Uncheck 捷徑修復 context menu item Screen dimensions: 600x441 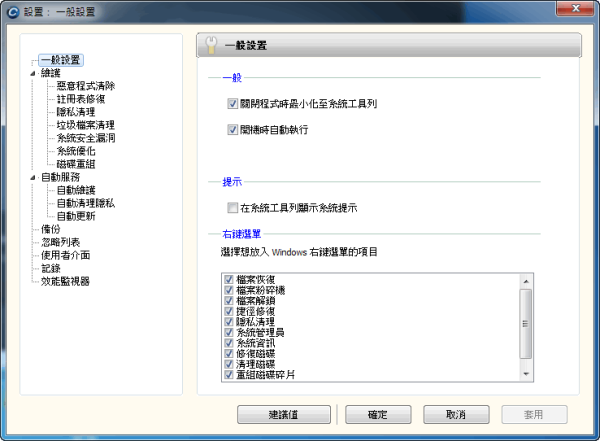229,311
